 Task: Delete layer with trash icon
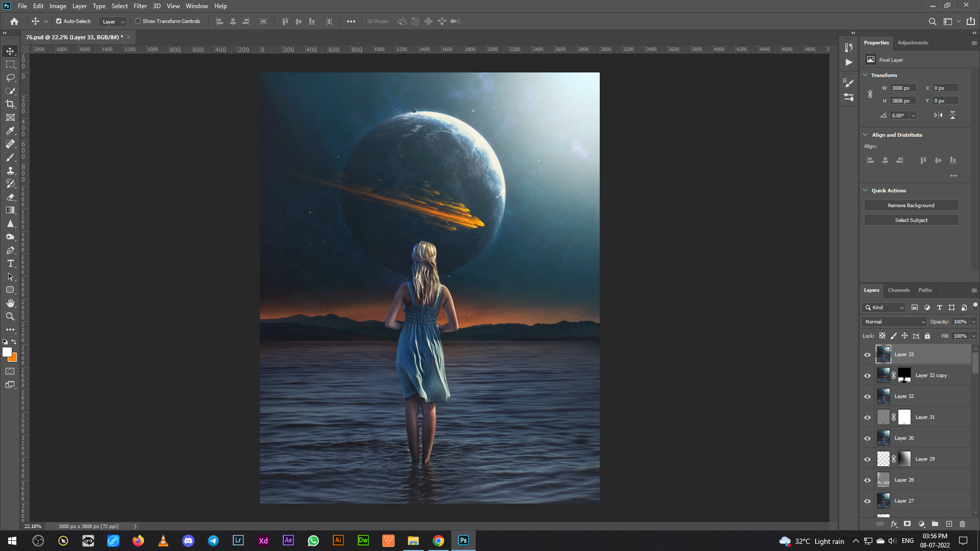[x=962, y=524]
